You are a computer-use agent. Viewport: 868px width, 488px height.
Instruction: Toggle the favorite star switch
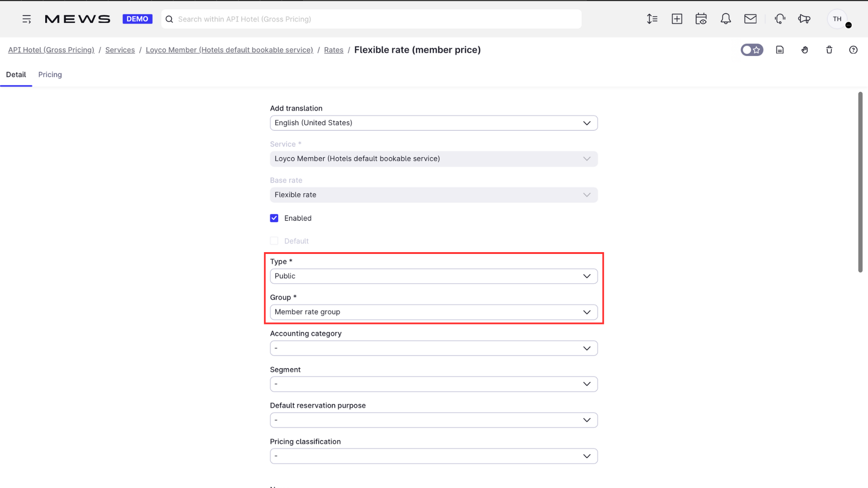pyautogui.click(x=752, y=50)
